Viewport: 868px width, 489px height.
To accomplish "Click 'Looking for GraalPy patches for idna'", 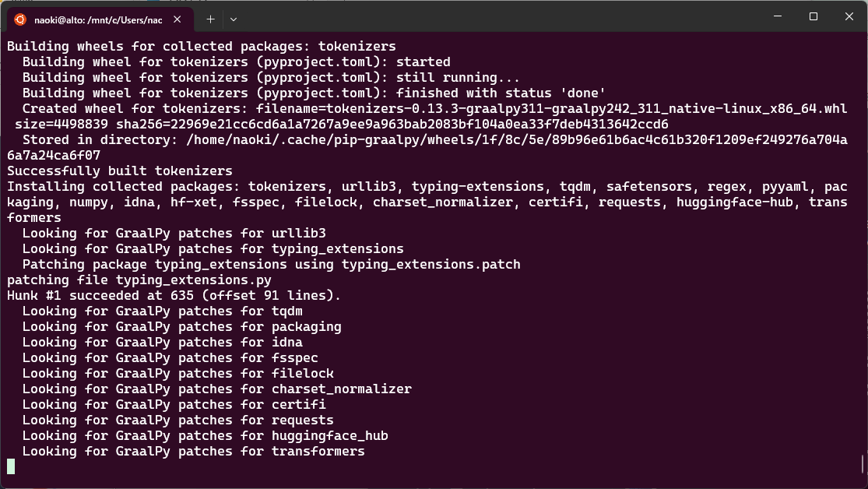I will point(162,342).
